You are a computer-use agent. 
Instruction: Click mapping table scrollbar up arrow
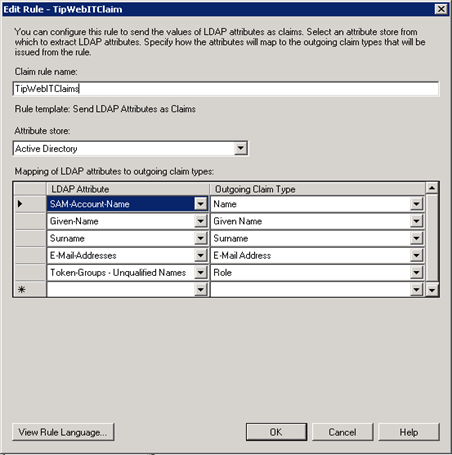coord(432,188)
